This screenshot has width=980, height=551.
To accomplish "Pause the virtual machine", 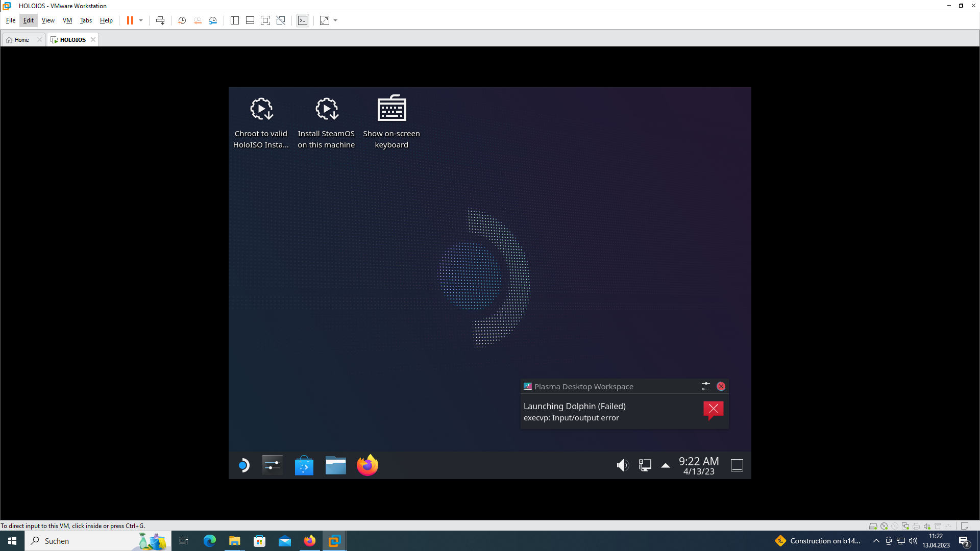I will click(x=130, y=20).
